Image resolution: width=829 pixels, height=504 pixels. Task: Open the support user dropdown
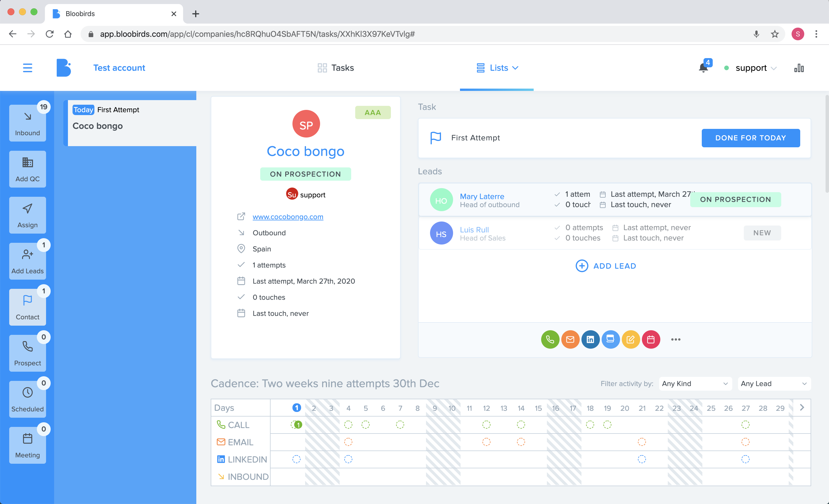click(756, 68)
